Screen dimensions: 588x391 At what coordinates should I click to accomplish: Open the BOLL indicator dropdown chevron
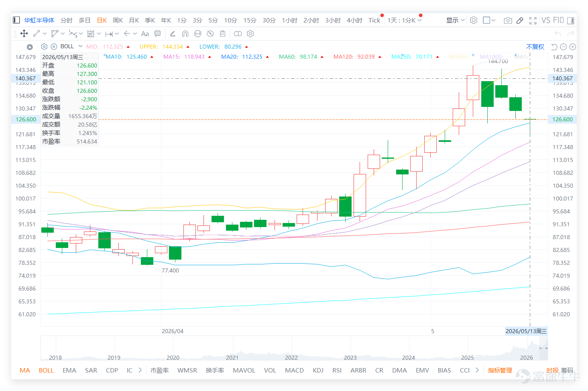(80, 46)
